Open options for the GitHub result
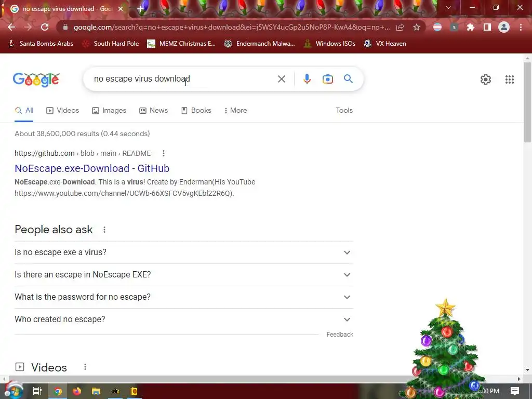532x399 pixels. point(164,153)
